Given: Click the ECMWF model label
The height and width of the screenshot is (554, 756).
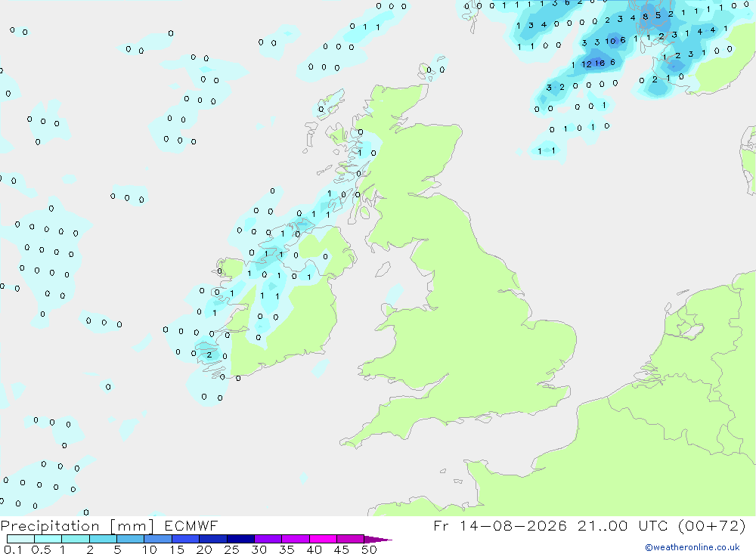Looking at the screenshot, I should pos(191,526).
